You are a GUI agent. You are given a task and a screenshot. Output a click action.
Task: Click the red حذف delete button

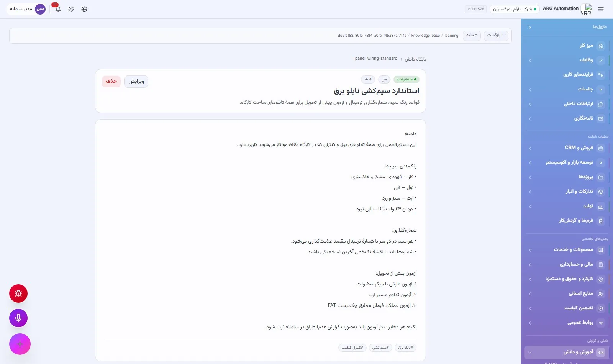(x=111, y=81)
